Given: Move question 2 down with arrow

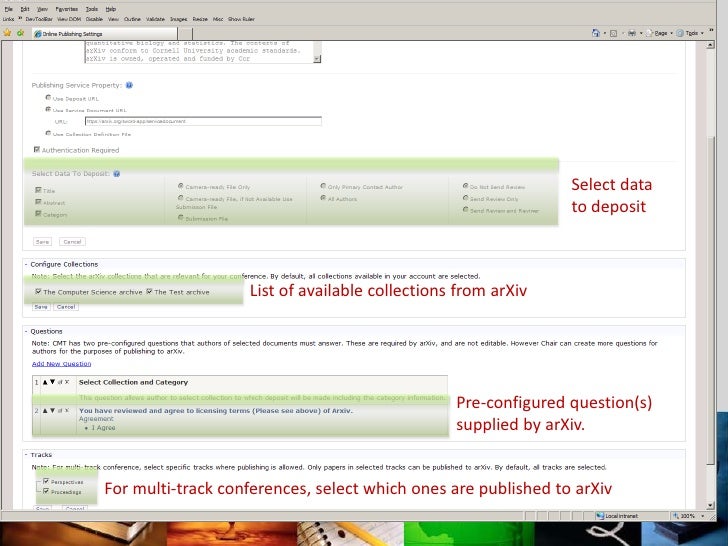Looking at the screenshot, I should (x=52, y=410).
